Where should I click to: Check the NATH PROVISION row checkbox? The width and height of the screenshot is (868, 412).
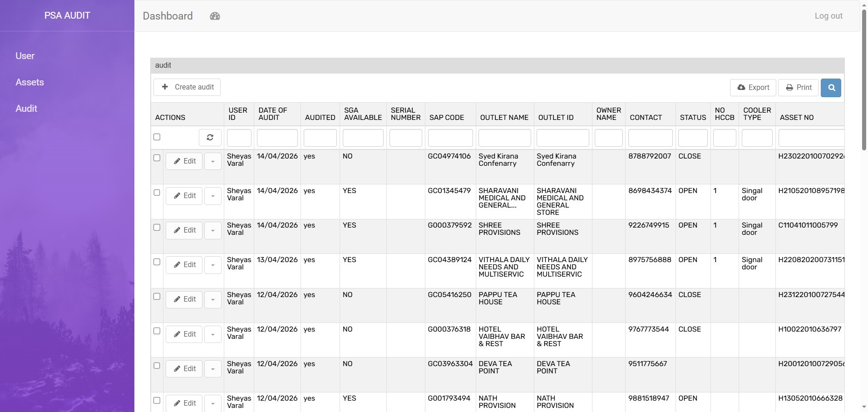157,400
